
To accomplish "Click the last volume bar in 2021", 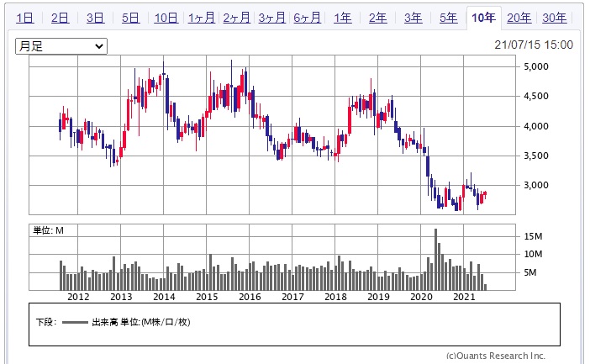I will (486, 288).
